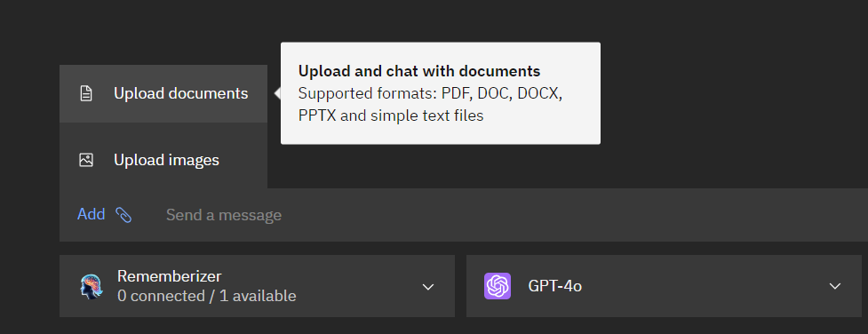Click the tooltip heading Upload and chat with documents
The height and width of the screenshot is (334, 868).
click(419, 71)
